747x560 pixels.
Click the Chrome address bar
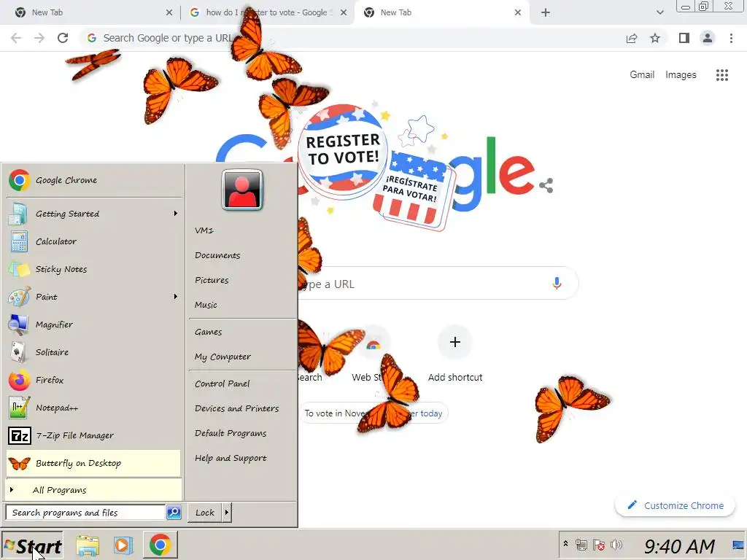352,38
